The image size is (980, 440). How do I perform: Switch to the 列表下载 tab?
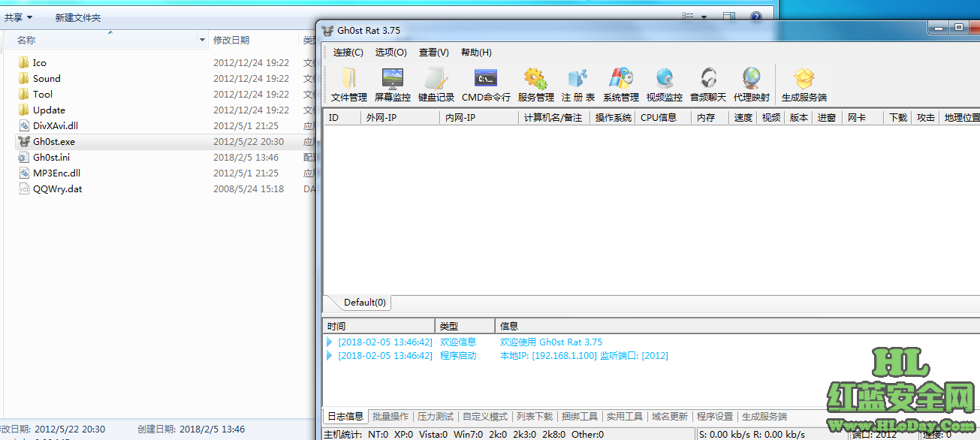(535, 417)
